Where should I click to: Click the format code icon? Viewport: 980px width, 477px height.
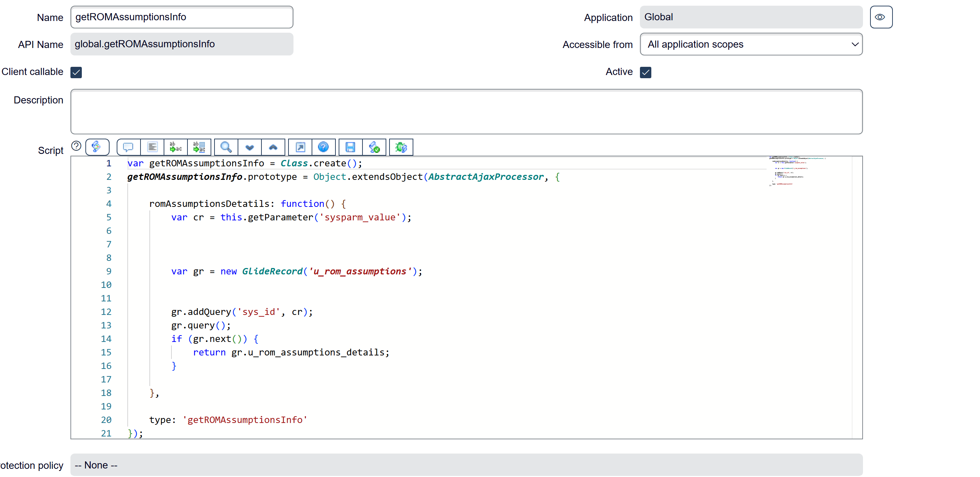tap(152, 147)
